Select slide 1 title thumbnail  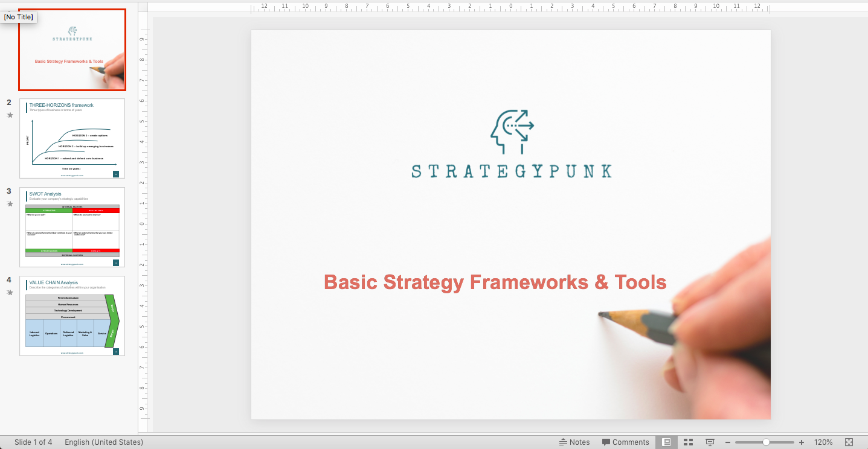pos(72,49)
